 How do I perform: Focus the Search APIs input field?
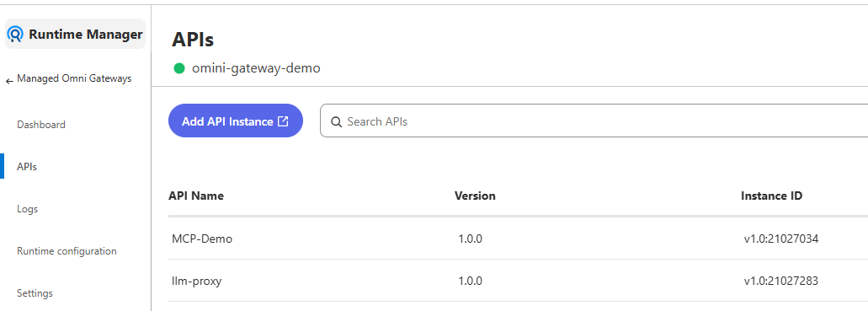594,121
